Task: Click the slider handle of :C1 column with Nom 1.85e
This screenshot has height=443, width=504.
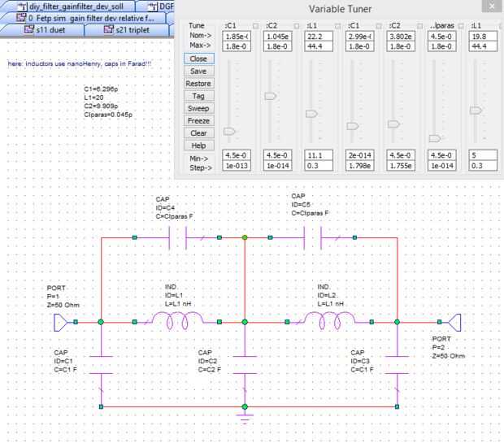Action: [229, 131]
